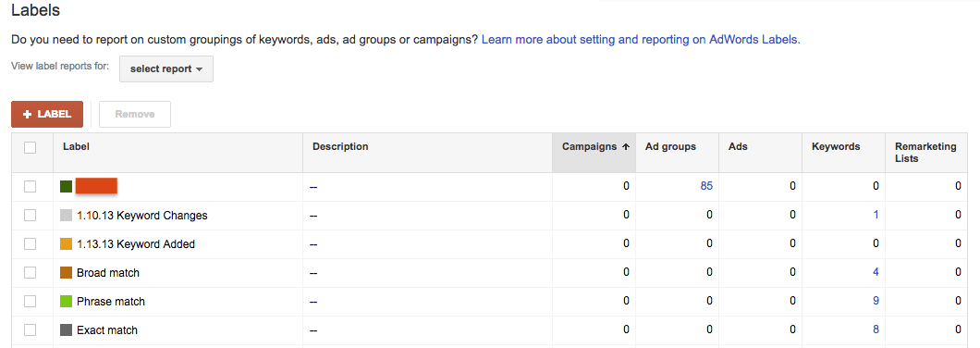Click the 1.10.13 Keyword Changes label name
The height and width of the screenshot is (348, 980).
click(x=142, y=216)
